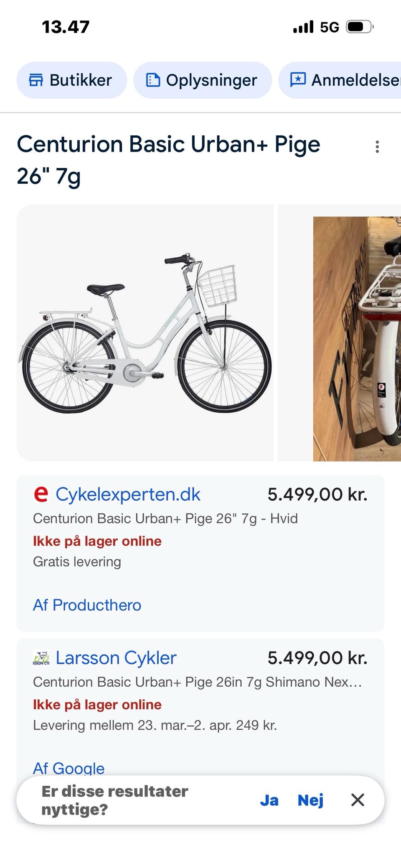
Task: Switch to the Oplysninger tab
Action: (203, 80)
